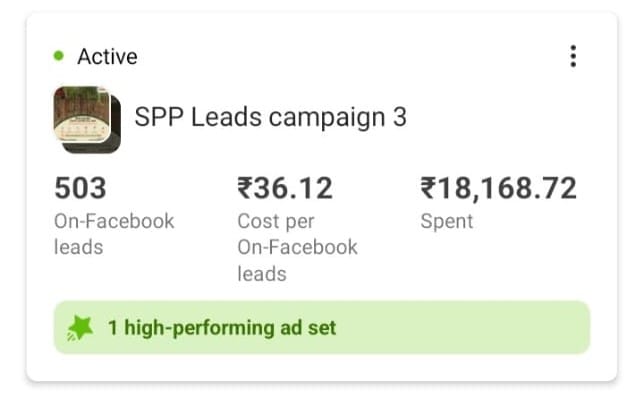The image size is (644, 397).
Task: Click the word 'campaign 3' in title
Action: 338,118
